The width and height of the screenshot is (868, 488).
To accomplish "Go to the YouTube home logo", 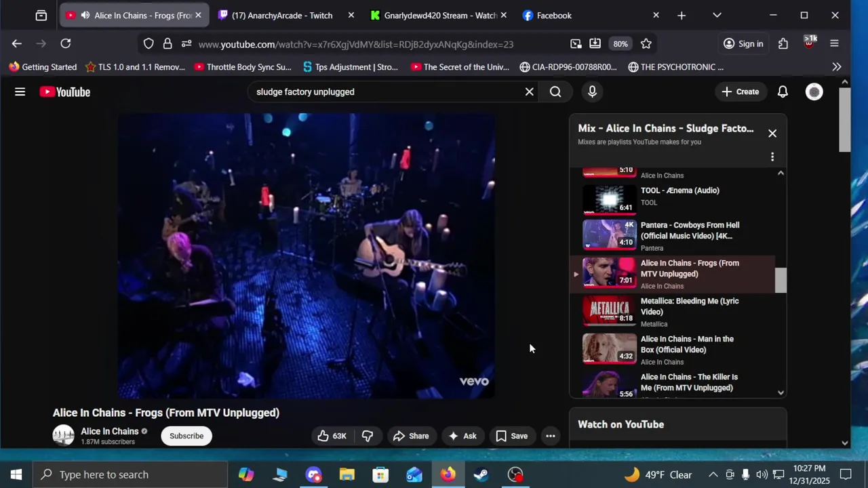I will (x=64, y=91).
